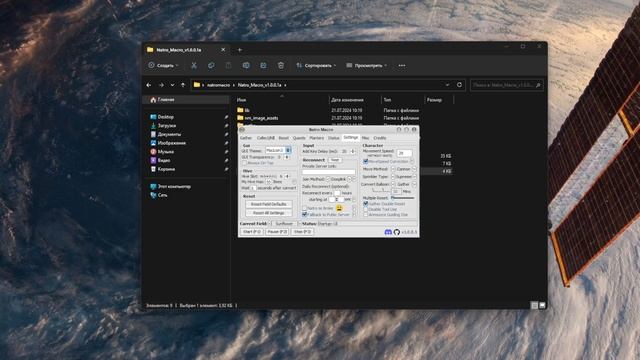Viewport: 640px width, 360px height.
Task: Add a new Explorer tab with plus
Action: pyautogui.click(x=240, y=50)
